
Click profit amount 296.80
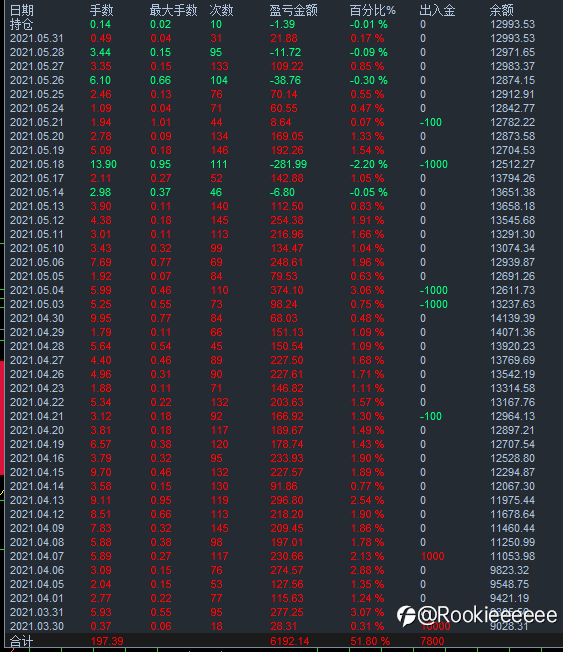click(287, 501)
